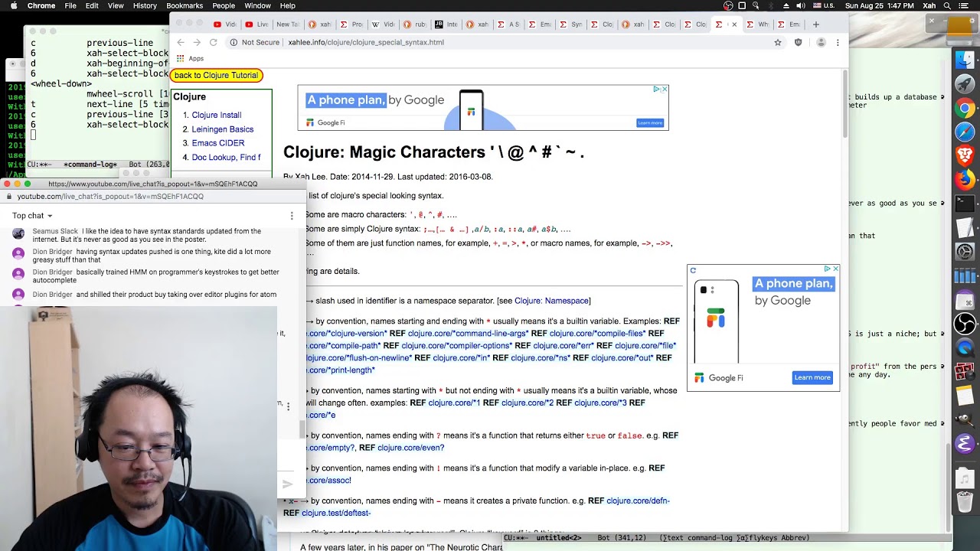980x551 pixels.
Task: Open Google Chrome from the dock
Action: point(965,108)
